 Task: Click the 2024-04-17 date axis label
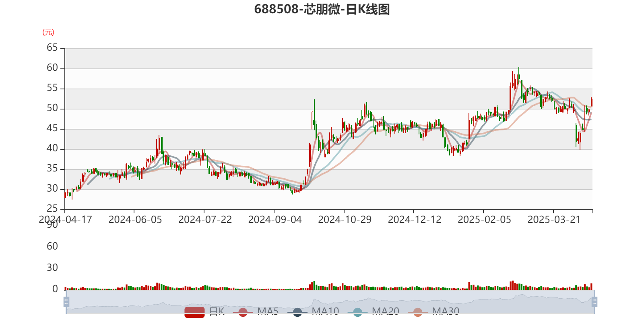[x=65, y=220]
